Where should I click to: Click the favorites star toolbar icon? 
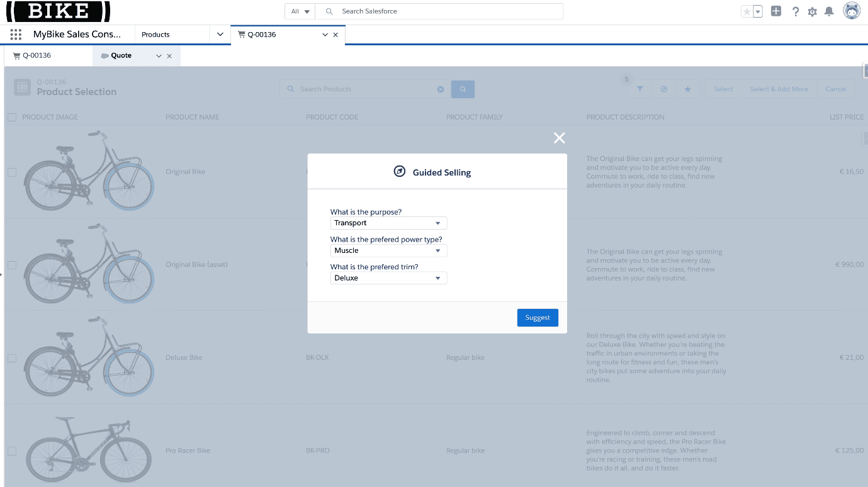(x=687, y=89)
